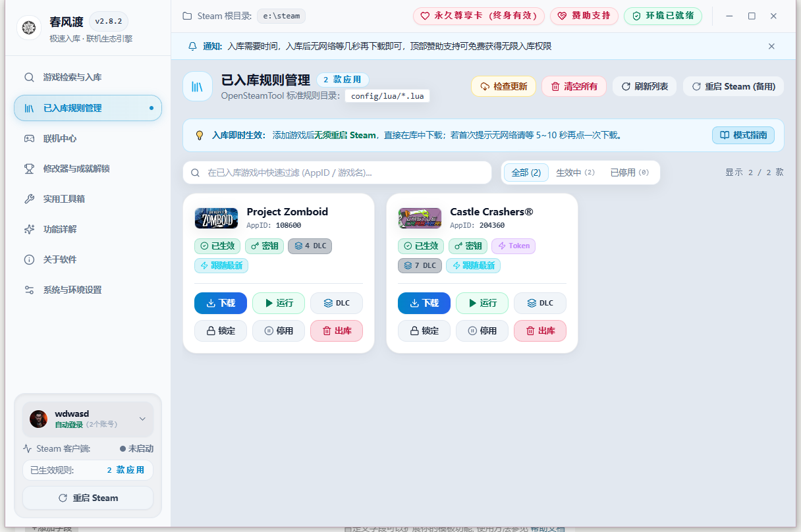
Task: Remove Castle Crashers with 出库
Action: (540, 331)
